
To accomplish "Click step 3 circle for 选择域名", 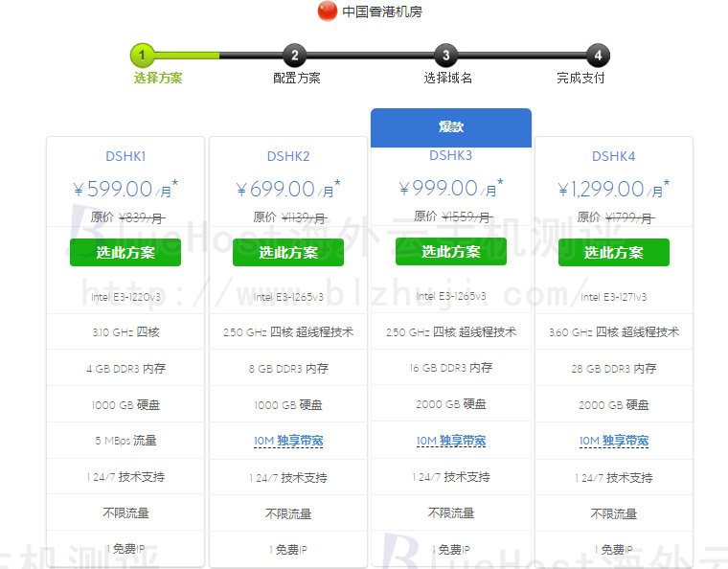I will tap(445, 56).
